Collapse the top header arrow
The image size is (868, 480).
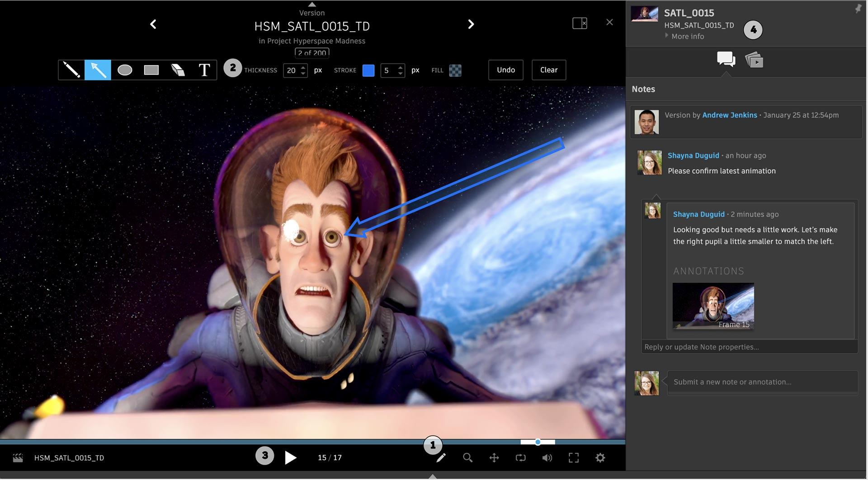coord(312,4)
